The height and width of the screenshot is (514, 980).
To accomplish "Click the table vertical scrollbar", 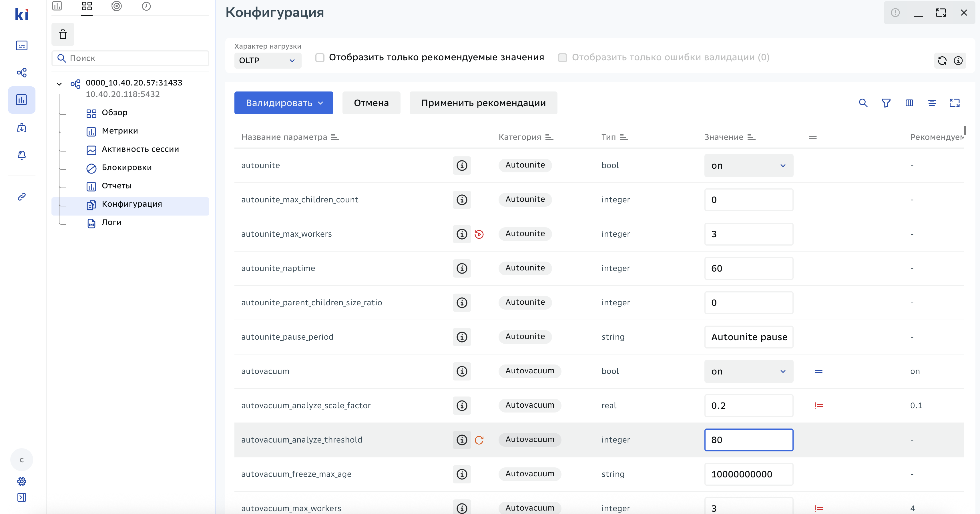I will 965,130.
